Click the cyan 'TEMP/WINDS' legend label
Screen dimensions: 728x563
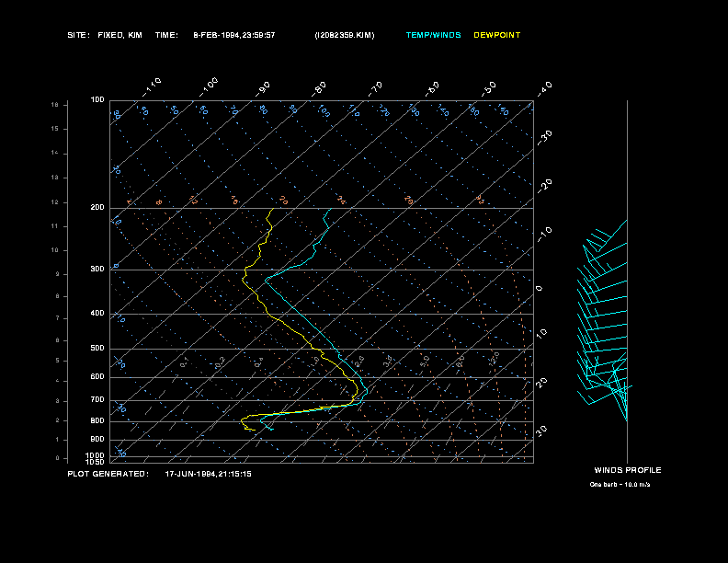coord(433,35)
